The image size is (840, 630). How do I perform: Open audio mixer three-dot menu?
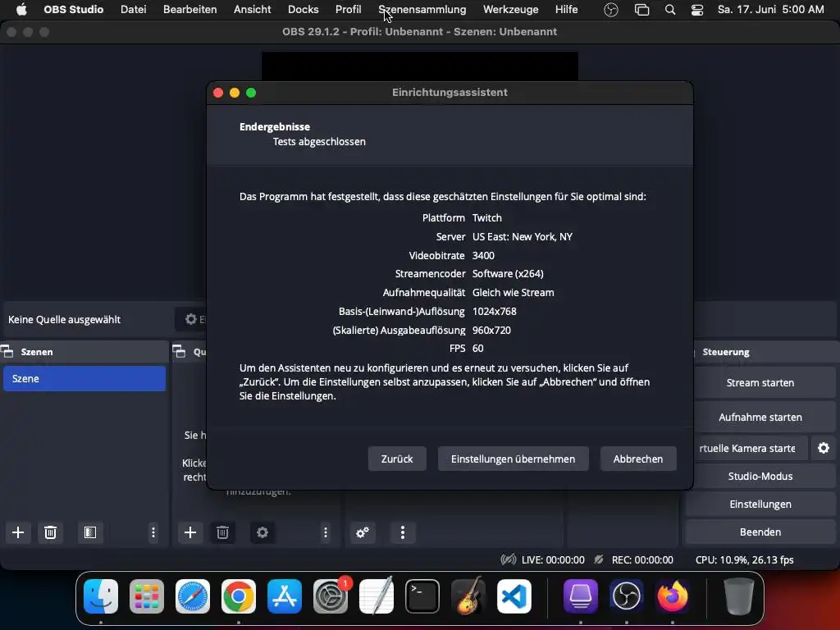(x=403, y=532)
